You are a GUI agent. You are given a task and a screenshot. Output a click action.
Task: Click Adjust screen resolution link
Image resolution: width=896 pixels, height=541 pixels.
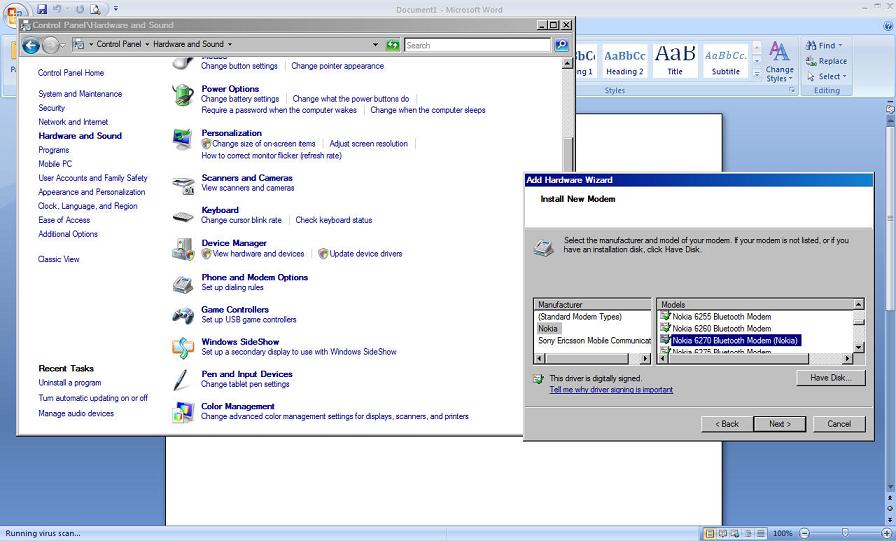[x=369, y=144]
